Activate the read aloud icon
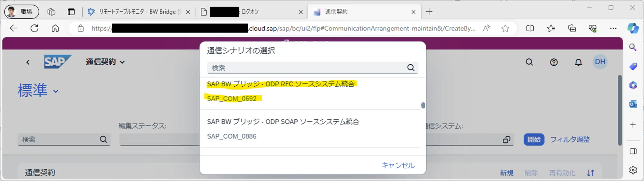The height and width of the screenshot is (181, 644). [x=487, y=28]
